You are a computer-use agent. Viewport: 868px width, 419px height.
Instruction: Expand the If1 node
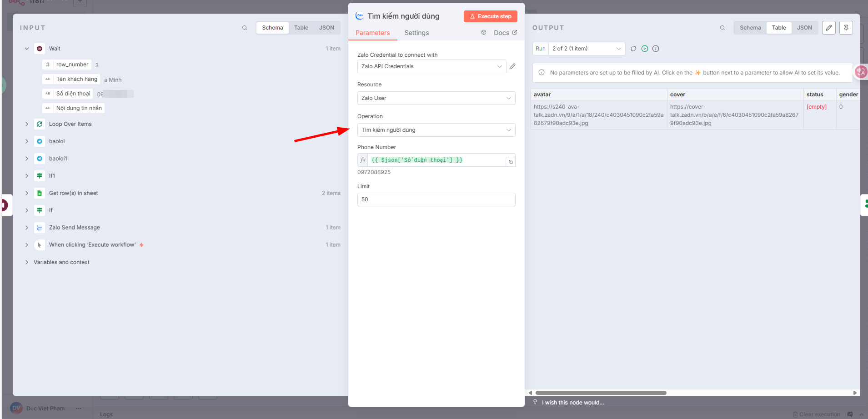pos(27,176)
